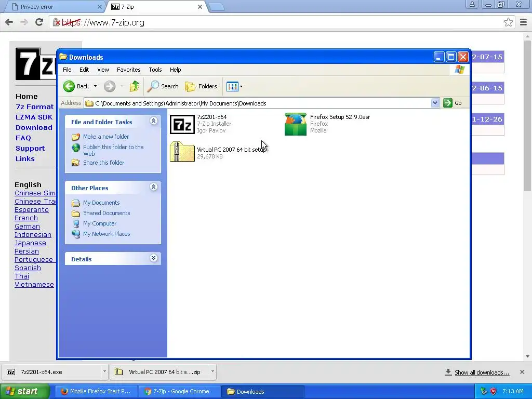Open the 7z Format page link

(35, 107)
